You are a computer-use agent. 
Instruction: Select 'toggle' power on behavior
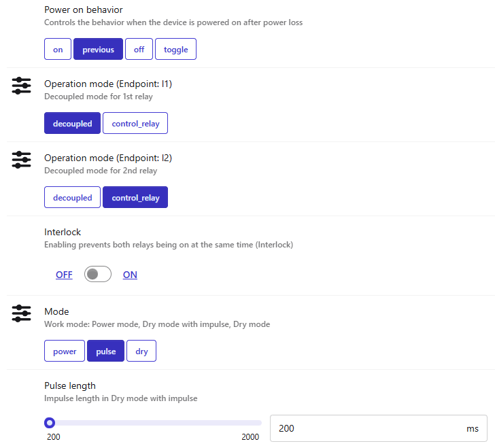click(175, 50)
